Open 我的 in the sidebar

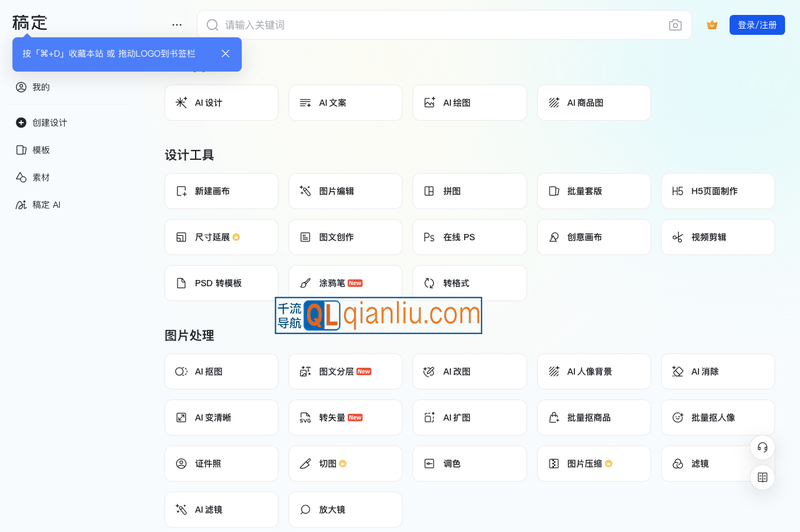[x=33, y=87]
